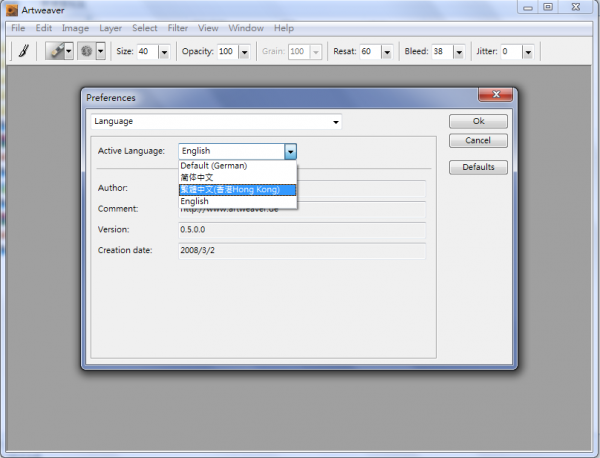Open the View menu

coord(208,28)
